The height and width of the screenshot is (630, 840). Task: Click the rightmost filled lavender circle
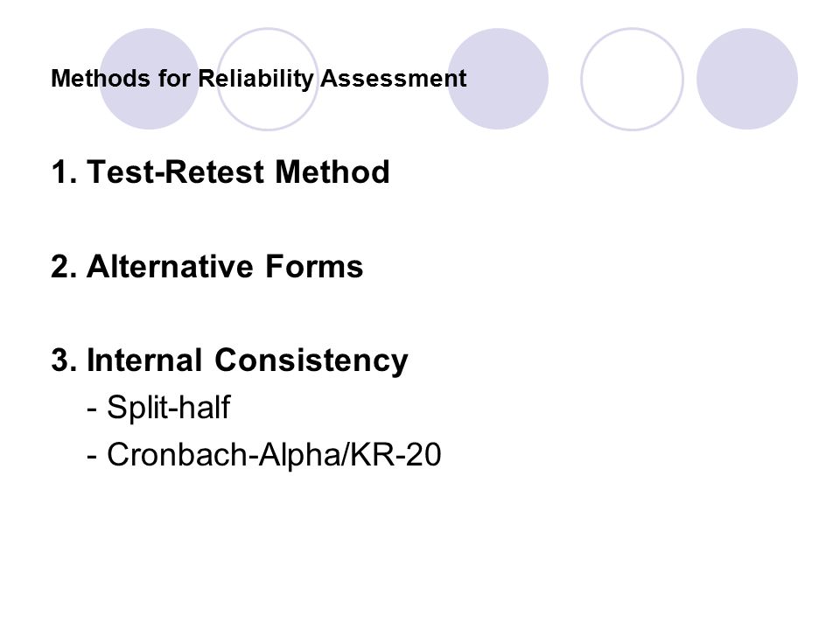(x=746, y=79)
